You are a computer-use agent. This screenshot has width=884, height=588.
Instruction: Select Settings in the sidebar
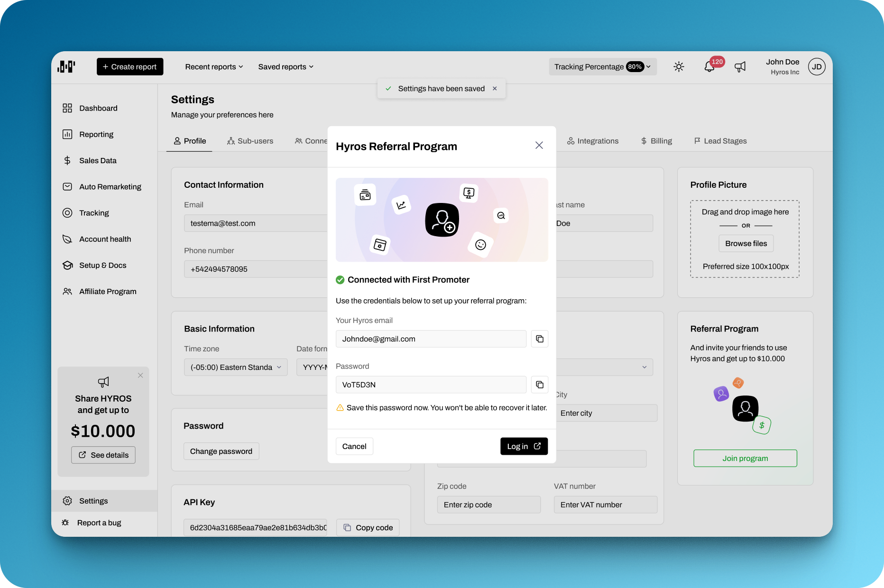[x=104, y=501]
